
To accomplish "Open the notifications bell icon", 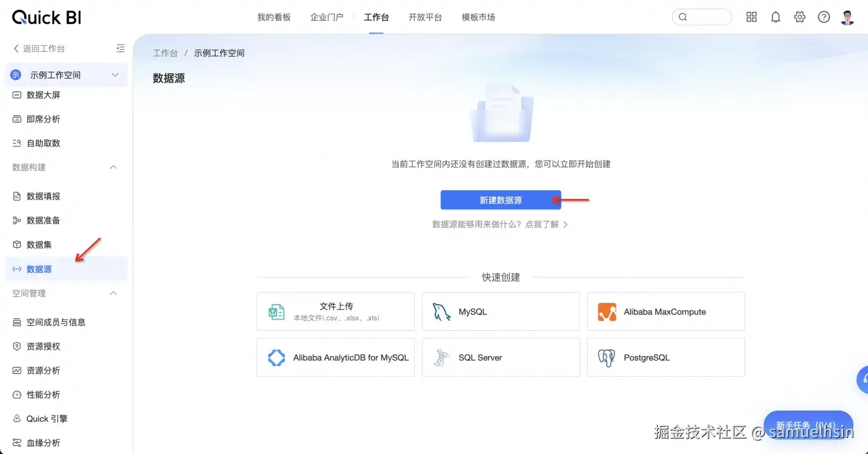I will (x=776, y=17).
